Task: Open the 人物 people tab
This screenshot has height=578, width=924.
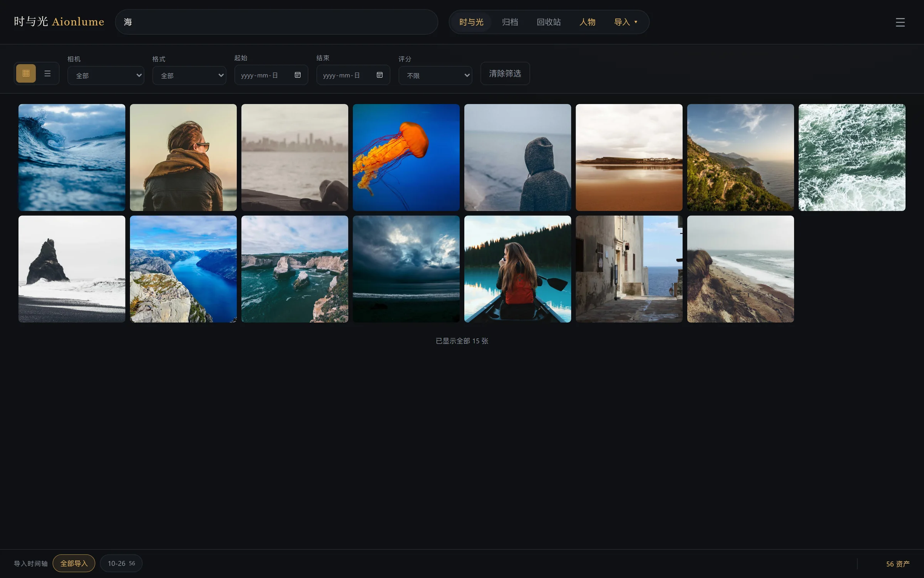Action: [x=587, y=22]
